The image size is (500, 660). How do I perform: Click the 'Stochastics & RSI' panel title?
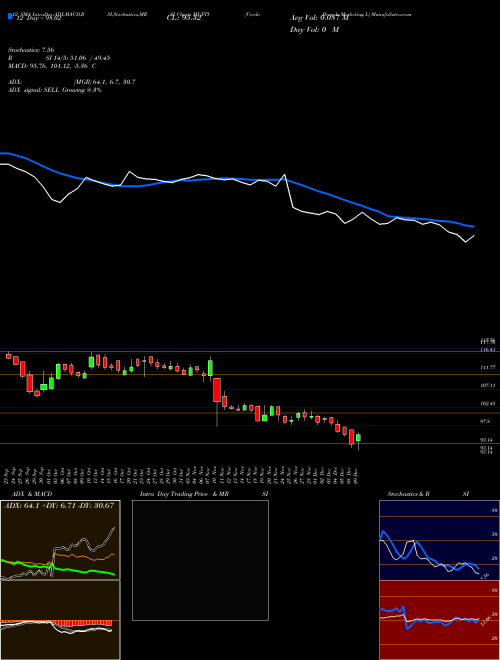pos(428,494)
